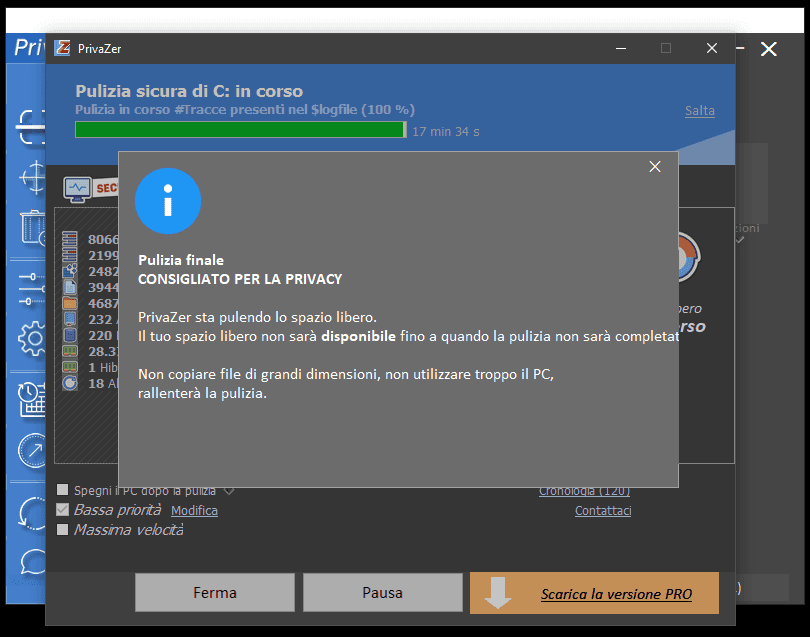Click the gauge dial icon in the sidebar
Image resolution: width=810 pixels, height=637 pixels.
(x=32, y=450)
